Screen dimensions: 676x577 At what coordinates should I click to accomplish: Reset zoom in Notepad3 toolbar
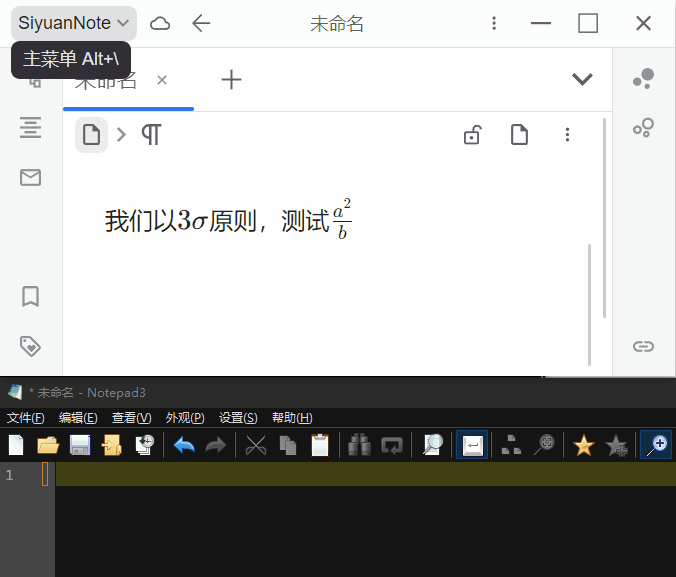coord(544,445)
